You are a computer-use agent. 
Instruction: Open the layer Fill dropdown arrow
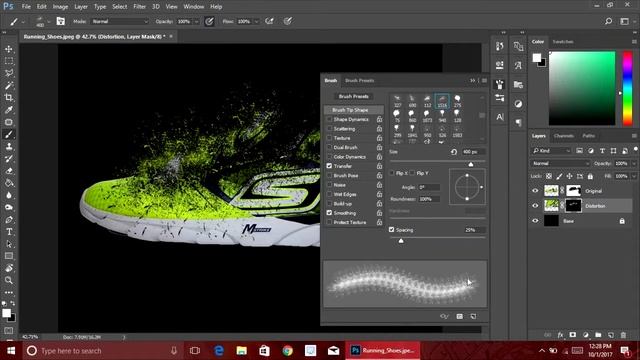(x=634, y=176)
